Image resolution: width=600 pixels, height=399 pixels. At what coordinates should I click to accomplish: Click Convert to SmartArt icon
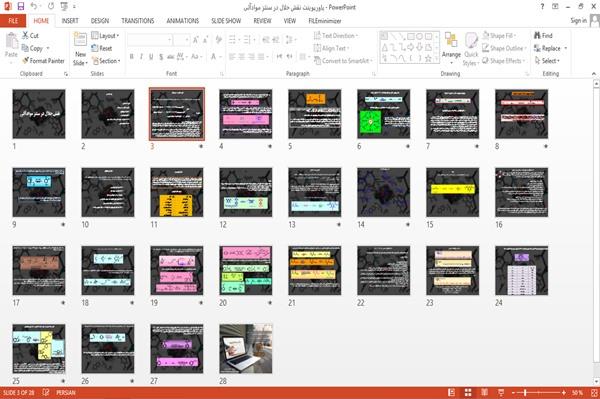(317, 60)
